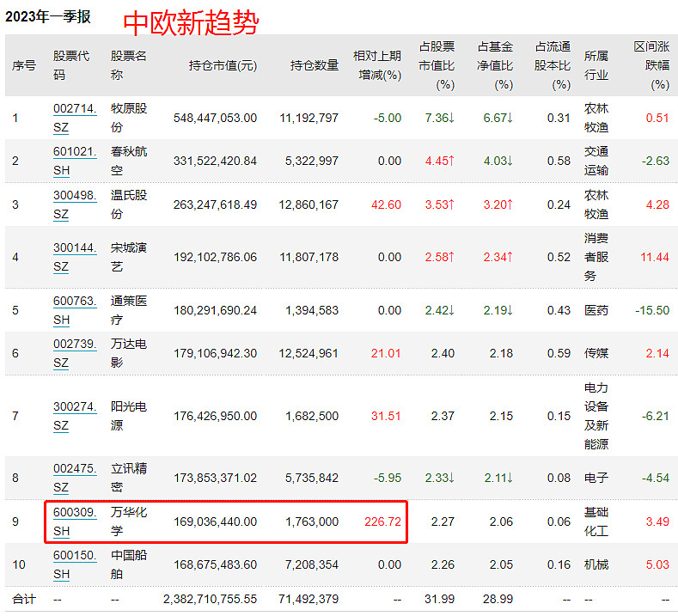Click holding value 179,106,942.30

pyautogui.click(x=216, y=354)
